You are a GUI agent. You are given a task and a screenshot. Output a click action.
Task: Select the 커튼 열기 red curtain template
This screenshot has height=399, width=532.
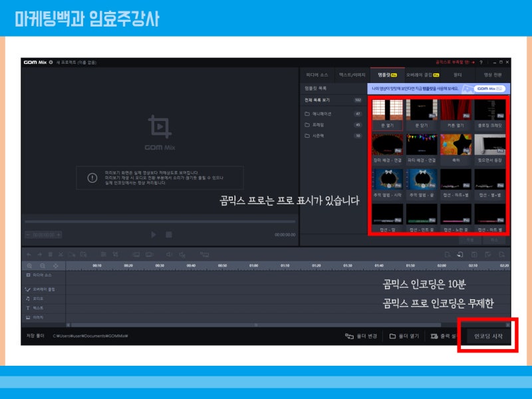(x=456, y=114)
